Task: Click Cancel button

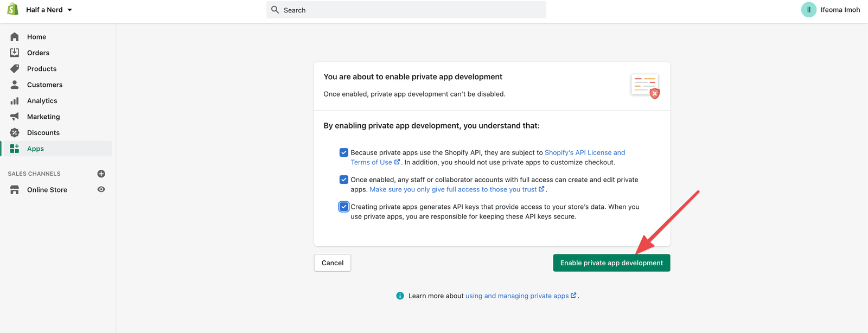Action: click(333, 263)
